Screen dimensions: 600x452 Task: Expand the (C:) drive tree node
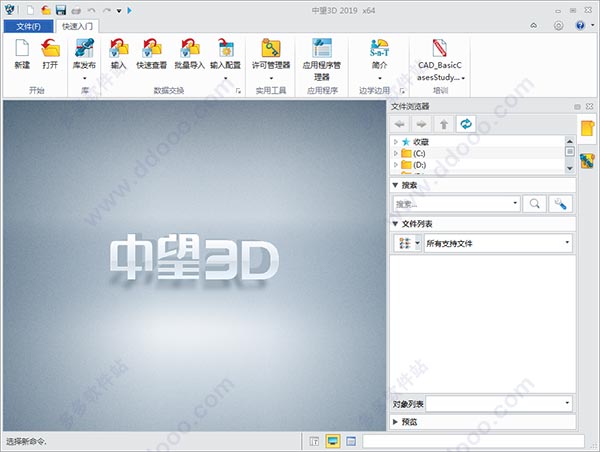pos(396,153)
